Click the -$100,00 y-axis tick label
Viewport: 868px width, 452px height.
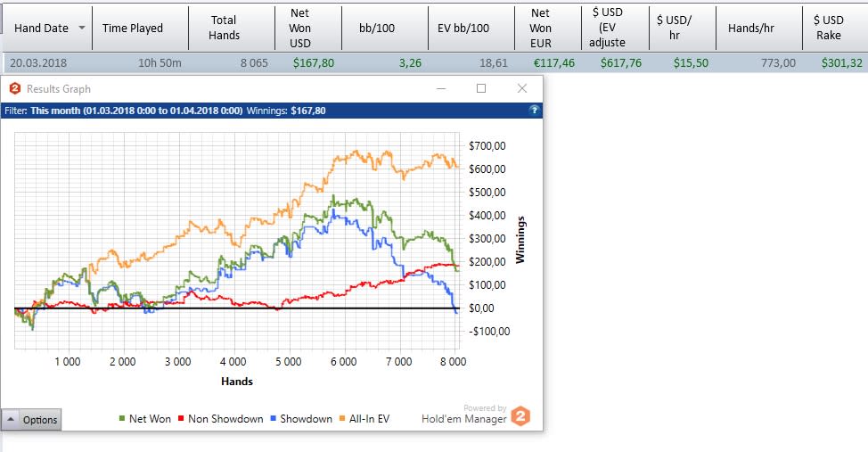click(x=489, y=332)
